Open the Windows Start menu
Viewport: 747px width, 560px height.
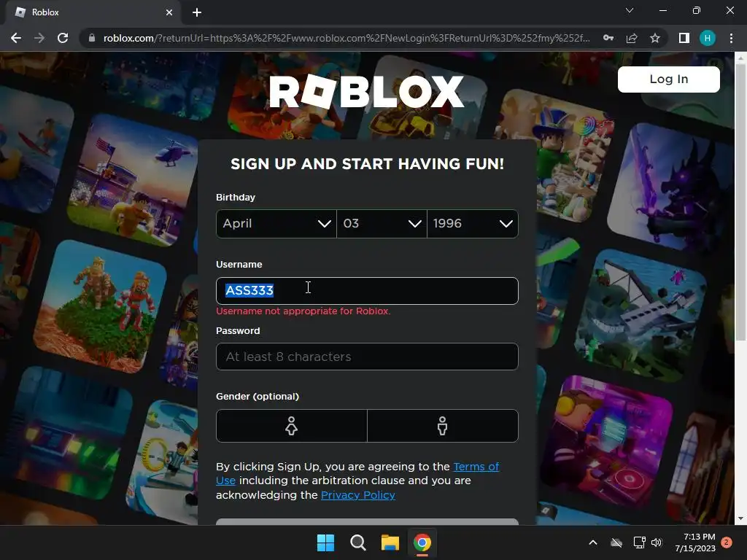click(x=326, y=542)
